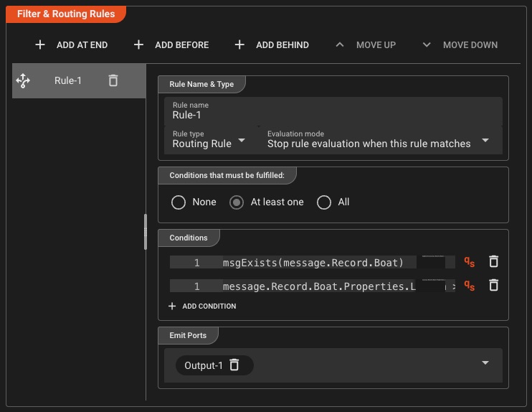Image resolution: width=532 pixels, height=412 pixels.
Task: Click the plus icon of ADD CONDITION
Action: pos(172,306)
